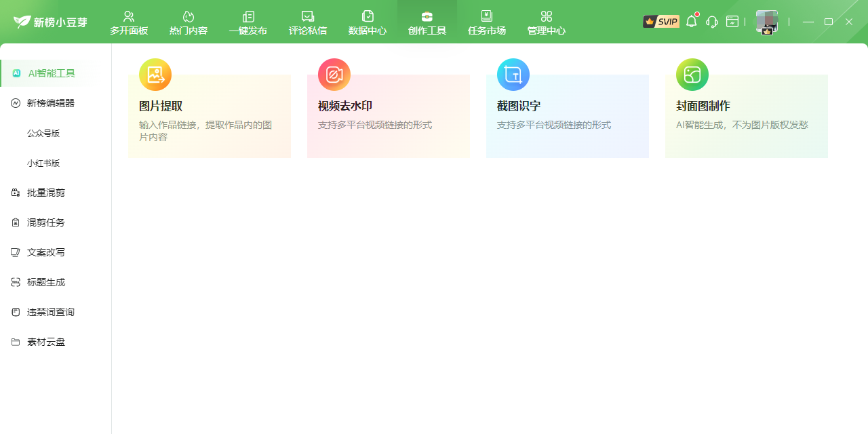
Task: Go to 一键发布 tab
Action: (x=248, y=22)
